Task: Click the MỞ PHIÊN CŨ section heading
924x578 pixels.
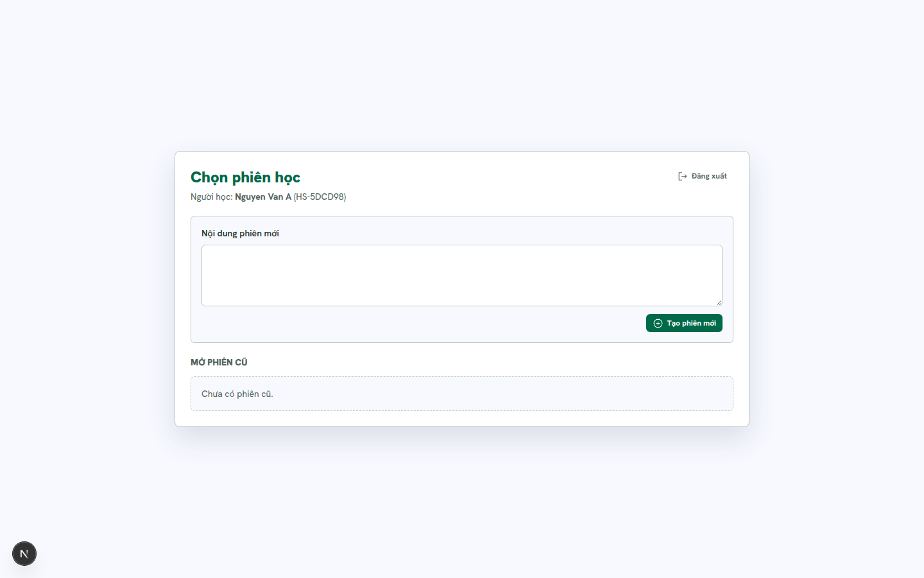Action: coord(219,362)
